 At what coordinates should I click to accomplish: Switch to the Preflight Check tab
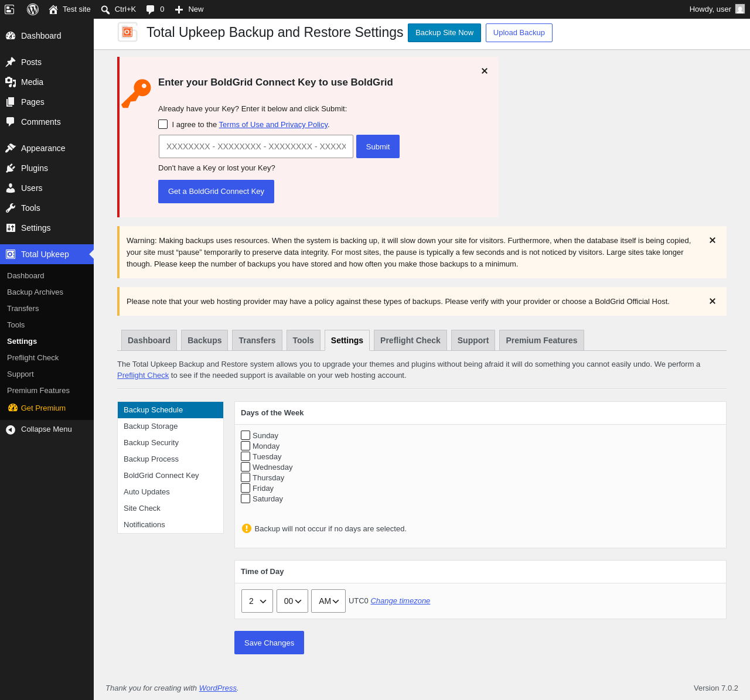[410, 340]
